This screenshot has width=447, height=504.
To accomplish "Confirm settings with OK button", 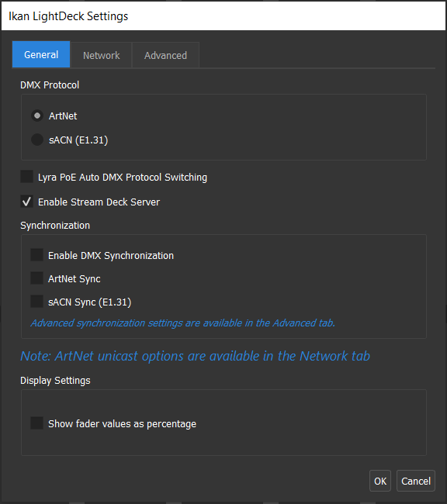I will pos(380,481).
